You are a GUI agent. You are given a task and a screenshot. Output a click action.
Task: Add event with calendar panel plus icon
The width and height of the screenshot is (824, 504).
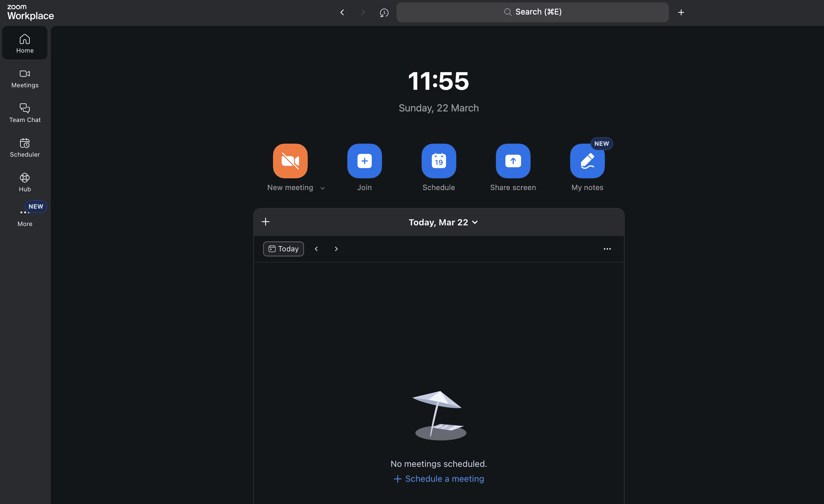pyautogui.click(x=266, y=222)
